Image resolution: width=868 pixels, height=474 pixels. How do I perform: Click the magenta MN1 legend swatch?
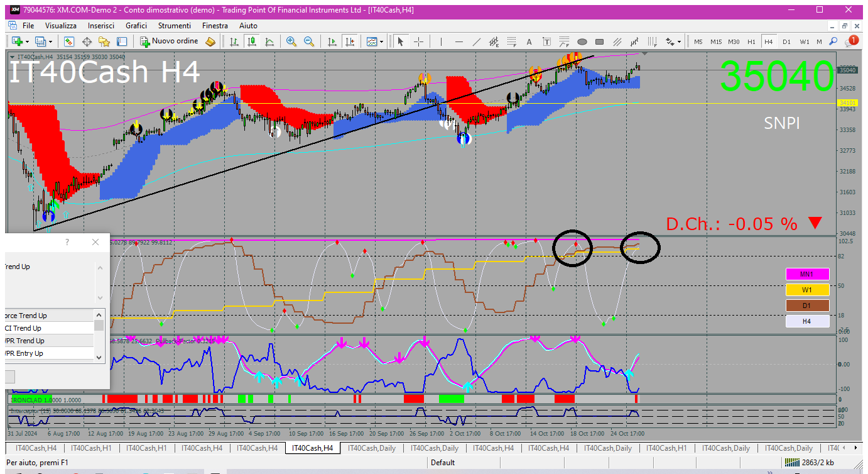pyautogui.click(x=807, y=274)
